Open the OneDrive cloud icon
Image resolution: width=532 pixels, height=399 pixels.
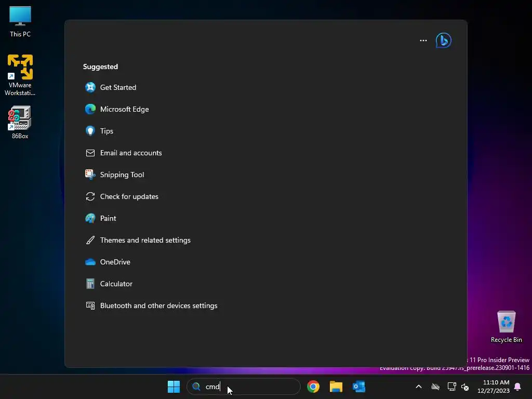(x=90, y=262)
